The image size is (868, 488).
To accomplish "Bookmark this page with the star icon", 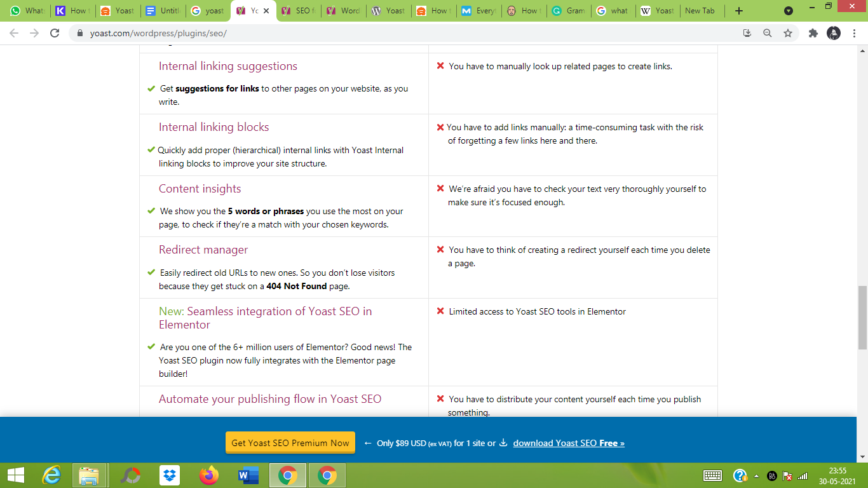I will click(788, 33).
